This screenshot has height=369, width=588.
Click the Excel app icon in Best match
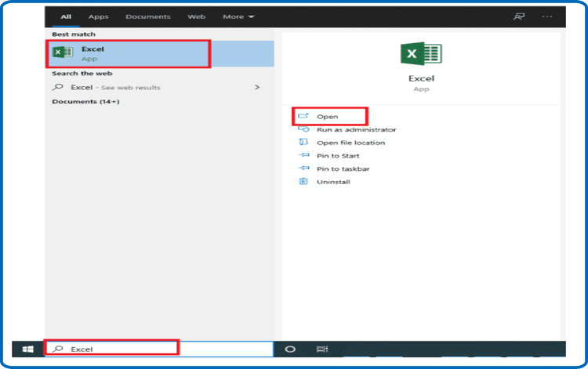pos(62,52)
